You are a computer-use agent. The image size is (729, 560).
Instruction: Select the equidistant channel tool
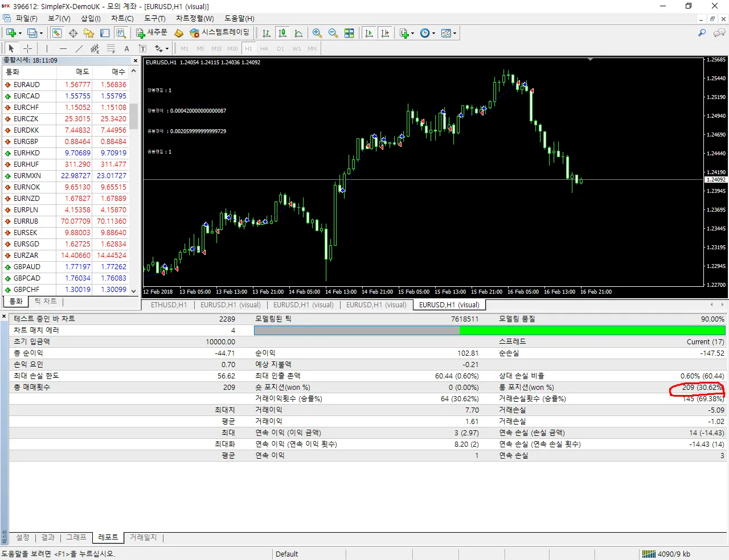pos(95,48)
